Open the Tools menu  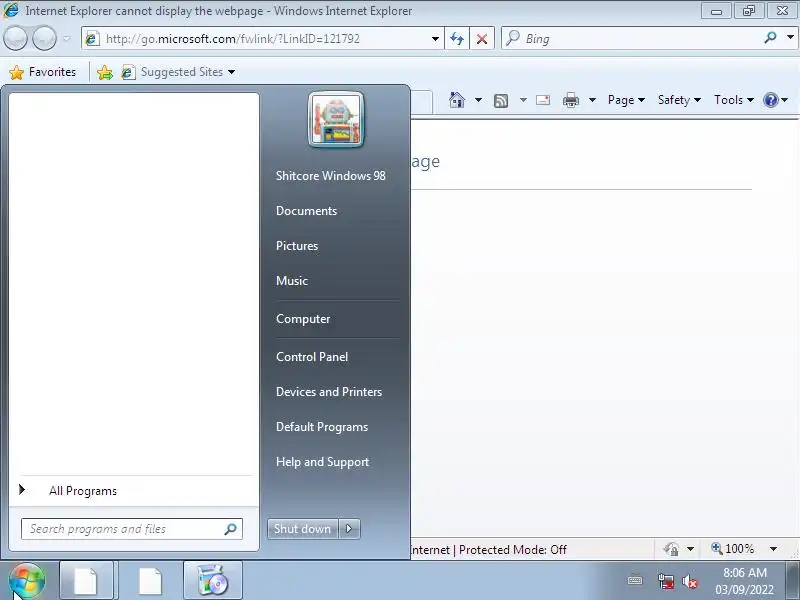pyautogui.click(x=734, y=100)
